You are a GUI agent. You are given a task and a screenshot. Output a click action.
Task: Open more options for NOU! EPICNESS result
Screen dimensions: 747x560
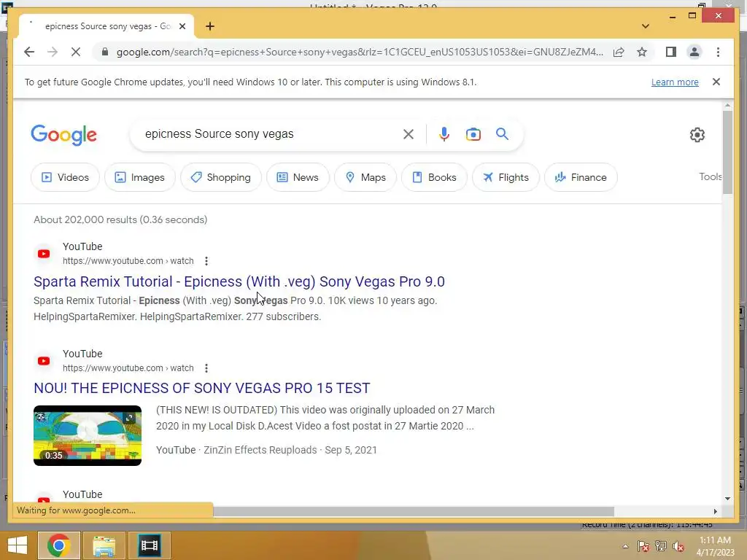coord(206,368)
